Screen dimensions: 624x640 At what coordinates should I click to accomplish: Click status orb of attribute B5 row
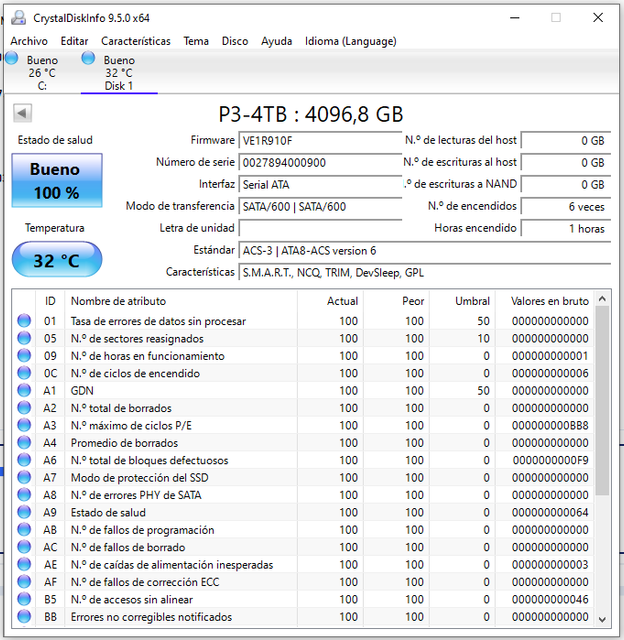24,599
